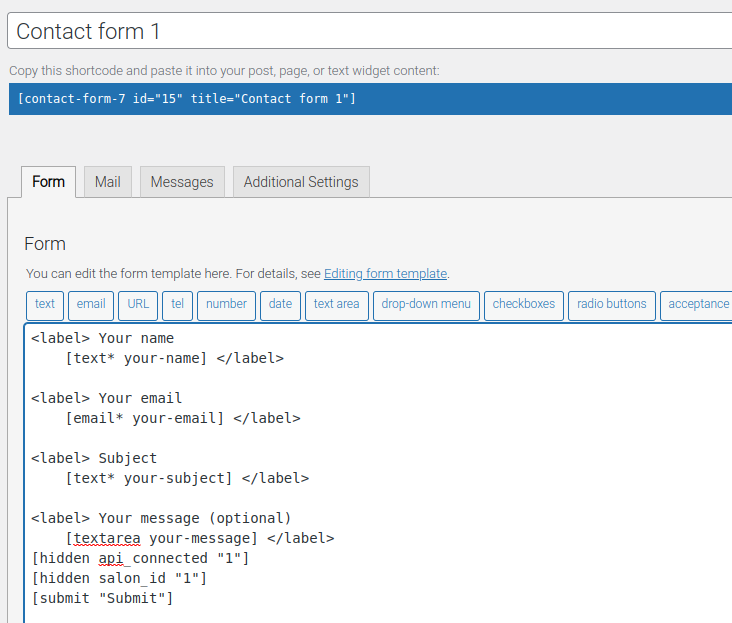The width and height of the screenshot is (732, 623).
Task: Insert a radio buttons tag
Action: 612,306
